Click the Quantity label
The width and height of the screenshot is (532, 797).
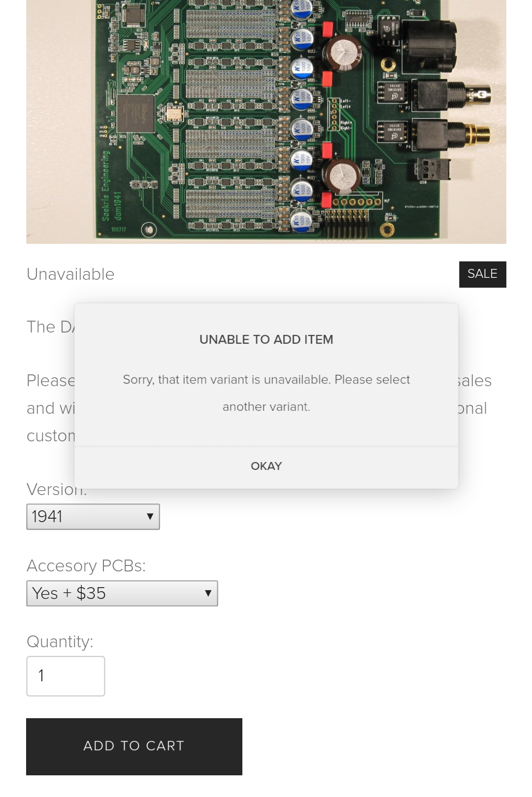coord(60,642)
